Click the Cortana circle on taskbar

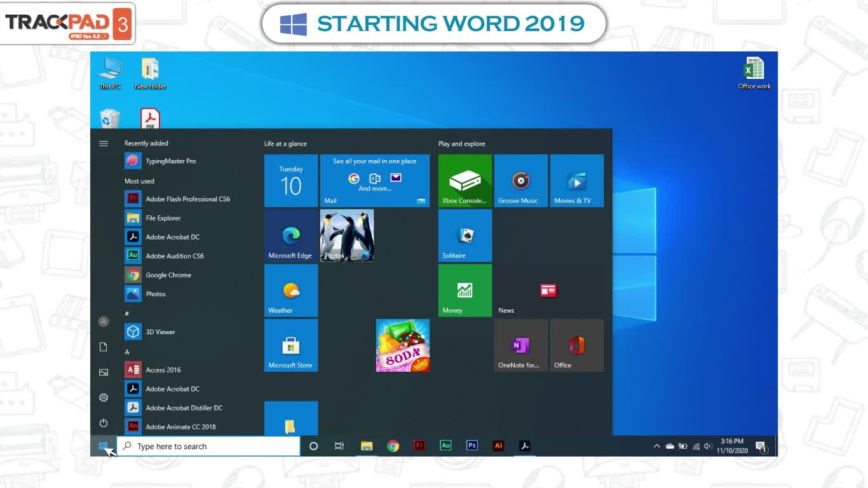point(313,446)
